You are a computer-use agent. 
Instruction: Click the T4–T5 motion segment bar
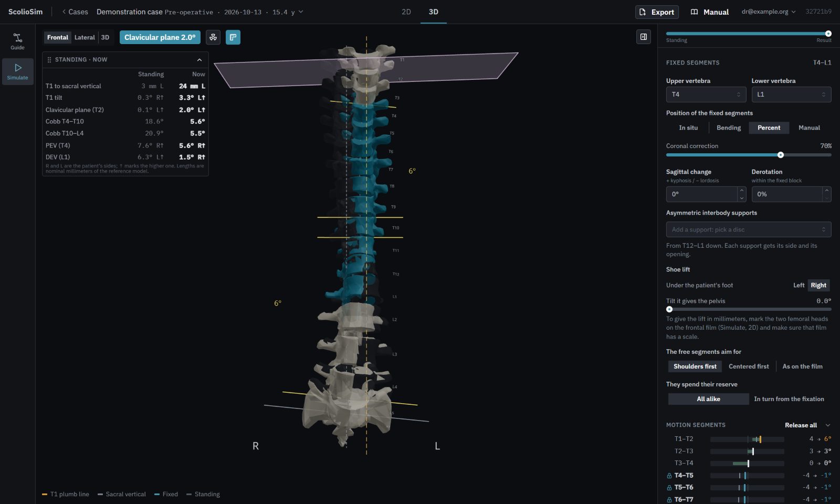pos(747,476)
